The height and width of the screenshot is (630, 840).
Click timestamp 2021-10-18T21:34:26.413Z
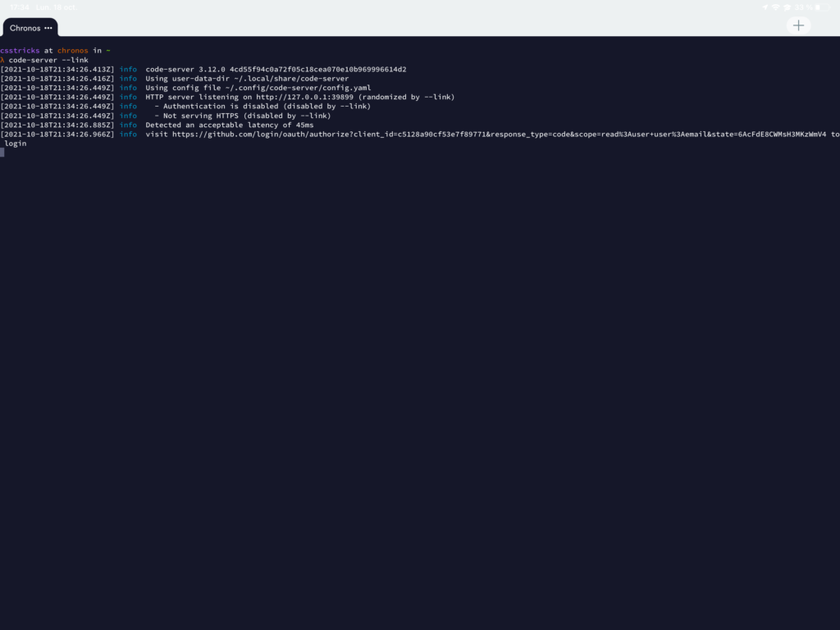57,69
